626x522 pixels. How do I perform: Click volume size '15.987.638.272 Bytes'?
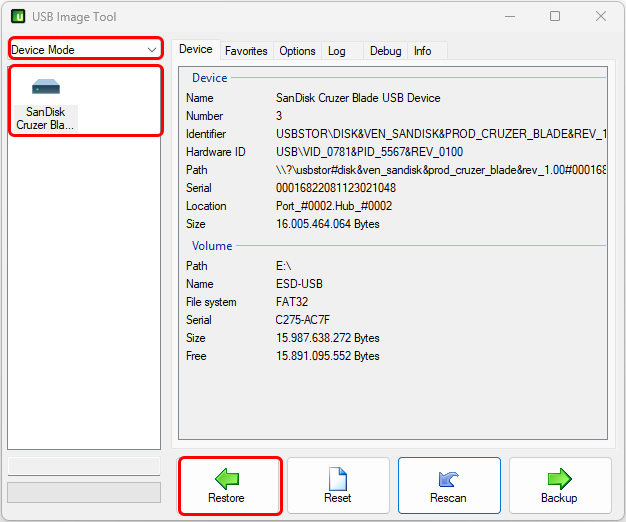click(327, 338)
